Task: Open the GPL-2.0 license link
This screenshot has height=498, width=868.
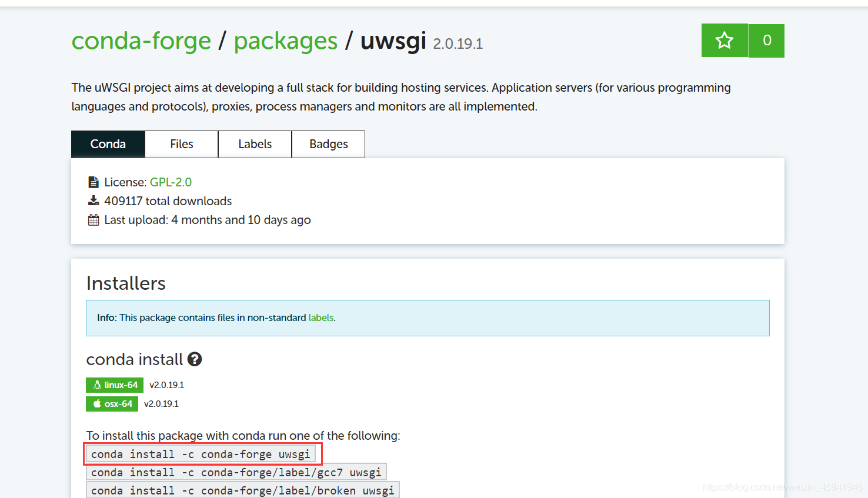Action: tap(171, 182)
